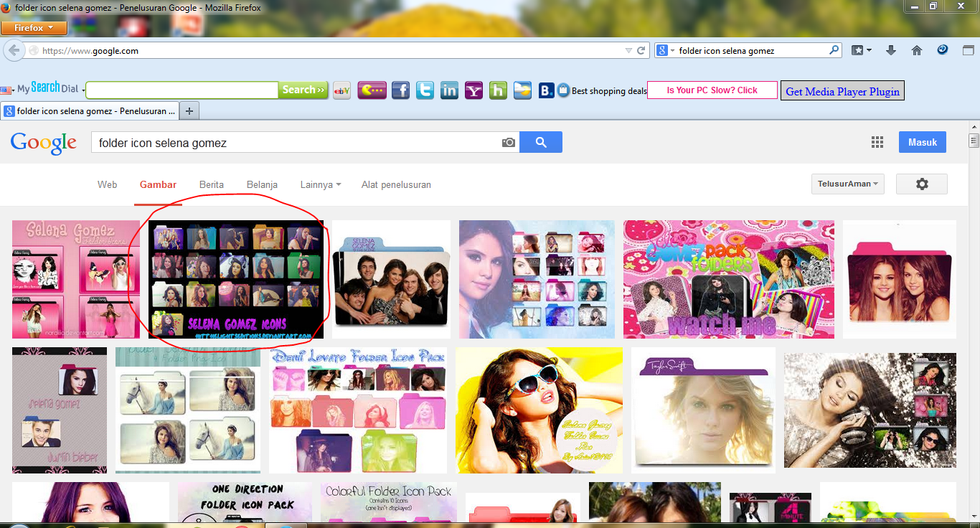This screenshot has width=980, height=528.
Task: Click the Google search by image camera icon
Action: click(509, 143)
